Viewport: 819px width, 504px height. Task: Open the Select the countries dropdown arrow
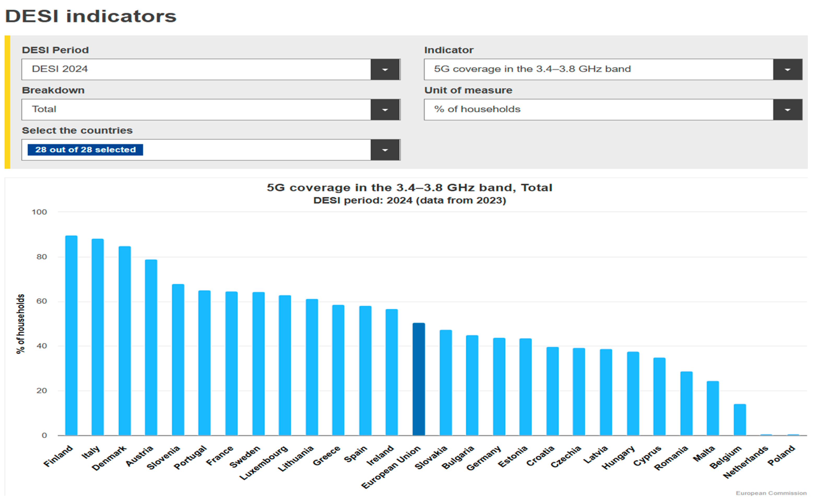(x=385, y=150)
